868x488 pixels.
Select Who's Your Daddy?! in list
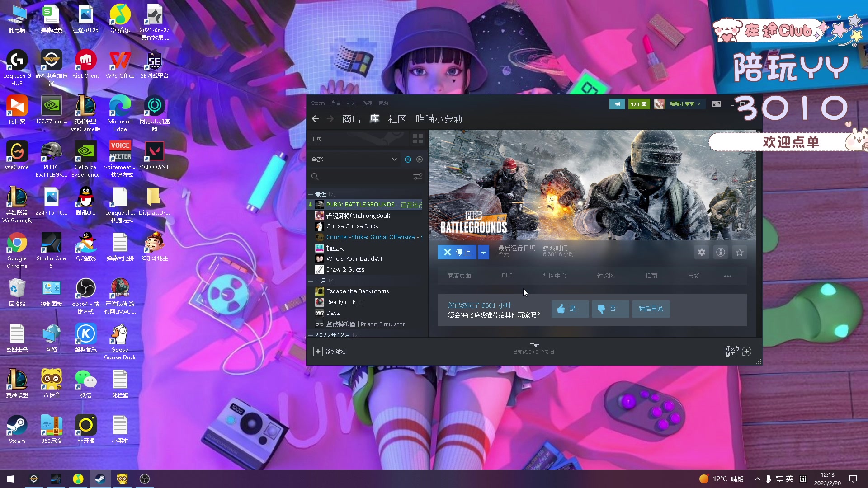tap(365, 259)
